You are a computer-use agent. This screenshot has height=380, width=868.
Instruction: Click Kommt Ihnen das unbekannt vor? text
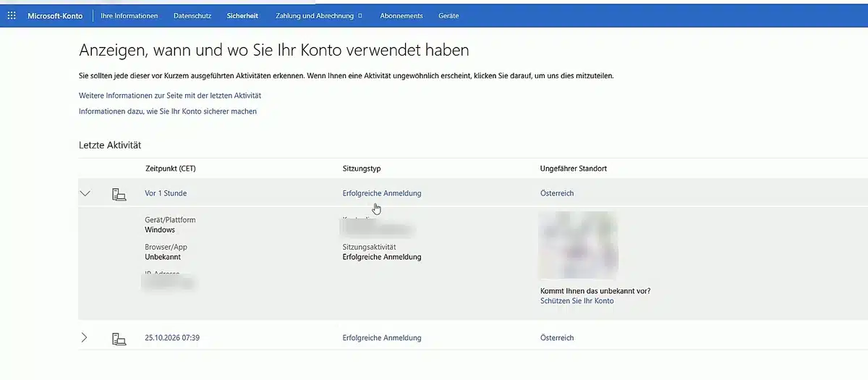pos(595,291)
